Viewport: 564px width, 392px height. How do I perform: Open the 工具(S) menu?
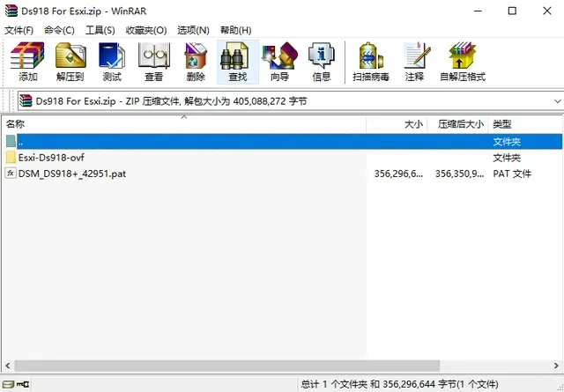pyautogui.click(x=100, y=30)
